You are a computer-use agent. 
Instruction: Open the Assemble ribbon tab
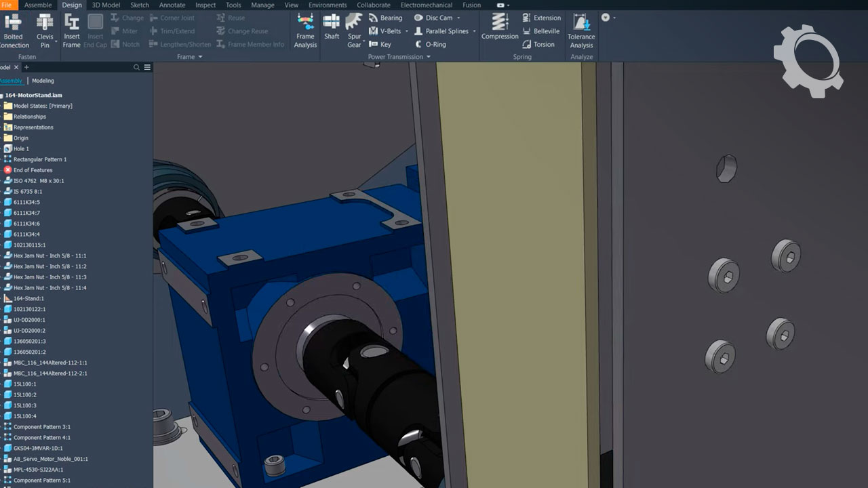click(38, 5)
